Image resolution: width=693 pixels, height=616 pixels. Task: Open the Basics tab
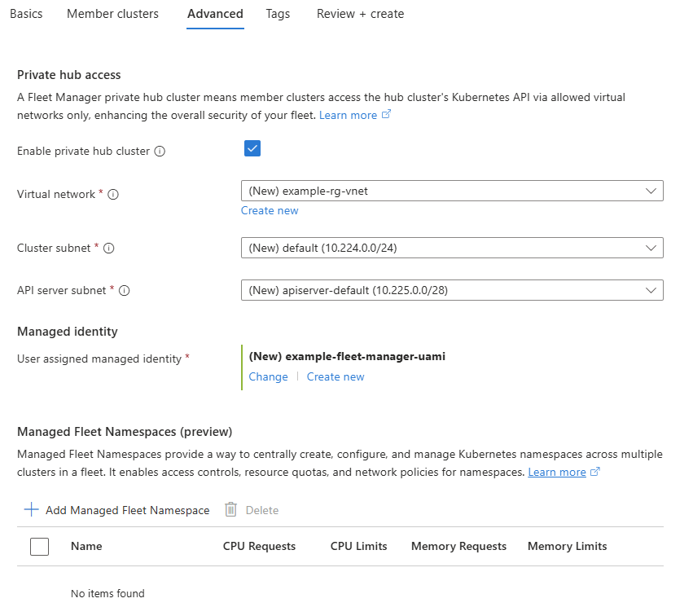point(26,14)
